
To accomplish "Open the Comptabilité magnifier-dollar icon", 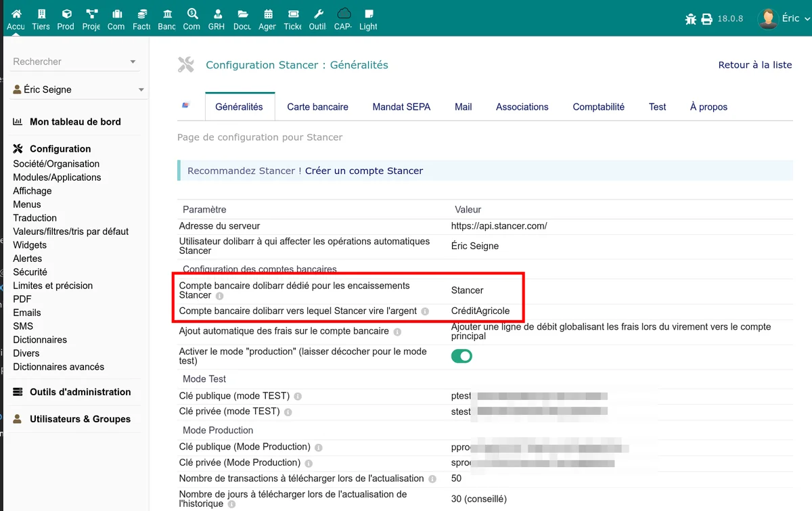I will click(x=192, y=14).
